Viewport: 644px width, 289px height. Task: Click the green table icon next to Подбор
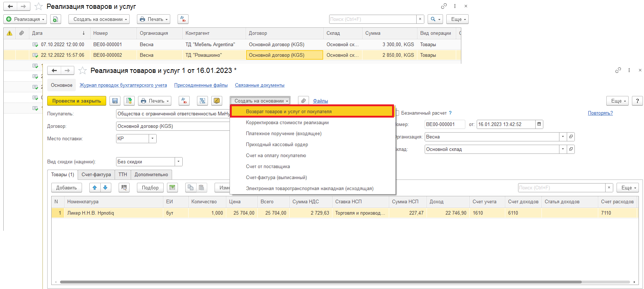(x=172, y=188)
